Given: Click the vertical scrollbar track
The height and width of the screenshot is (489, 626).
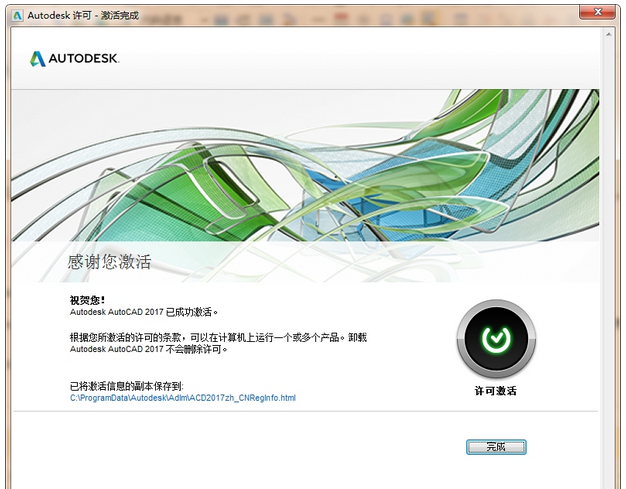Looking at the screenshot, I should coord(608,250).
